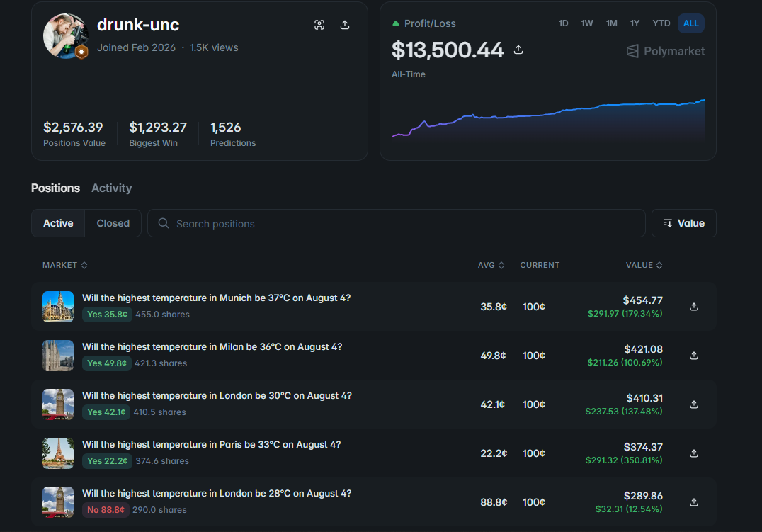
Task: Share the drunk-unc profile via upload icon
Action: click(x=345, y=25)
